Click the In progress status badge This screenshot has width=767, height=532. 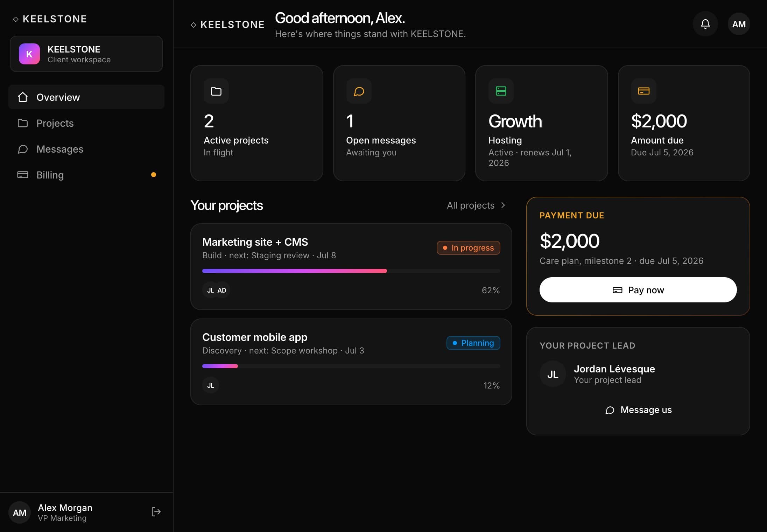(x=468, y=248)
